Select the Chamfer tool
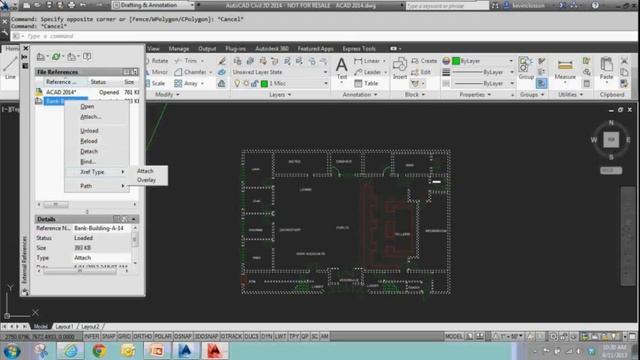 [x=191, y=72]
